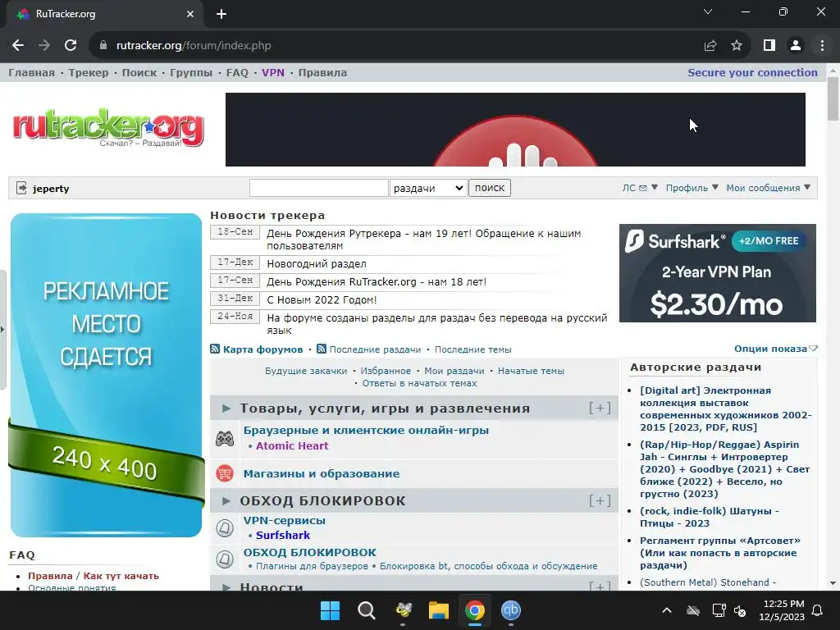The width and height of the screenshot is (840, 630).
Task: Open VPN in top navigation
Action: (x=273, y=72)
